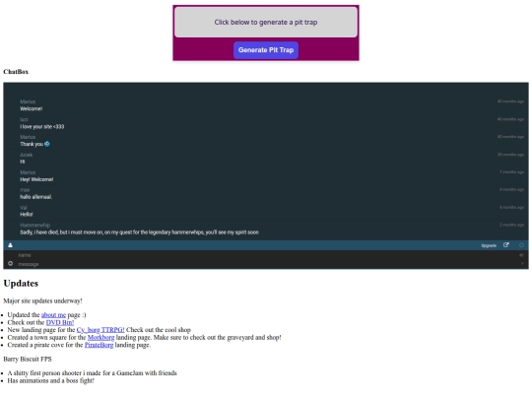Open the DVD Bin! link

pos(60,322)
